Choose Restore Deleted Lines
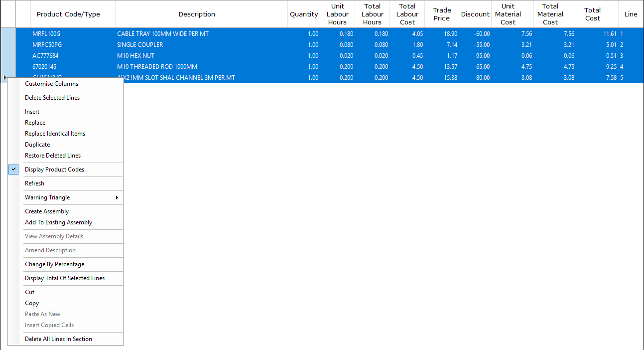This screenshot has height=350, width=644. coord(52,156)
